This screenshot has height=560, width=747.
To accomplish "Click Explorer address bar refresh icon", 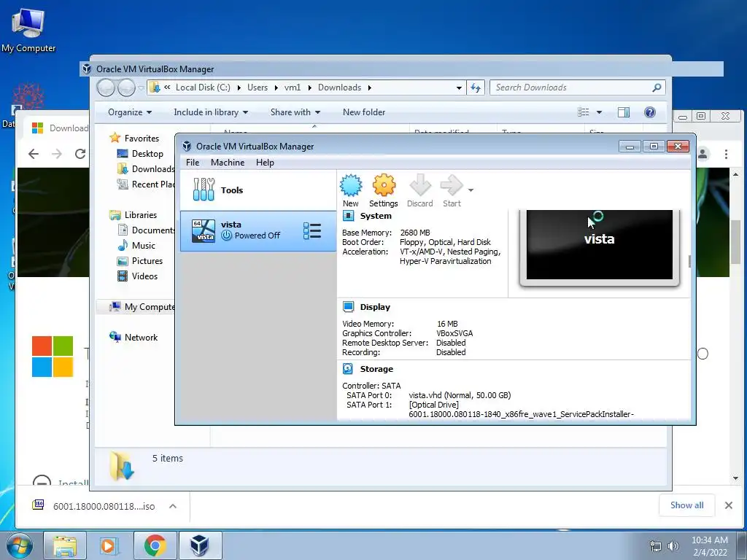I will 476,87.
